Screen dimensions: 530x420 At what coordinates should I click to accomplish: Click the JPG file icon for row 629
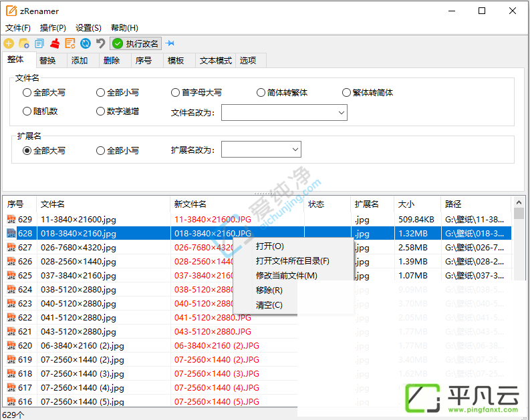11,220
